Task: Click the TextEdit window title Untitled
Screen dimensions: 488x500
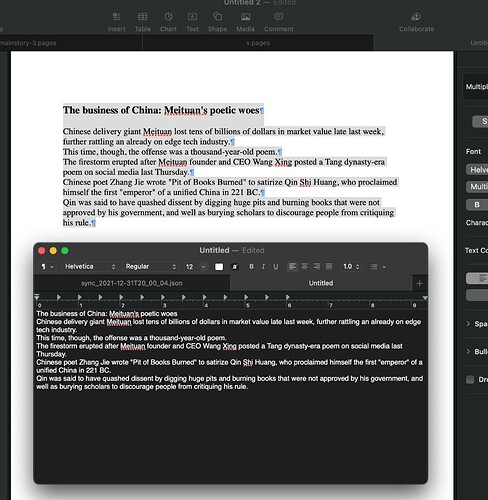Action: [x=214, y=250]
